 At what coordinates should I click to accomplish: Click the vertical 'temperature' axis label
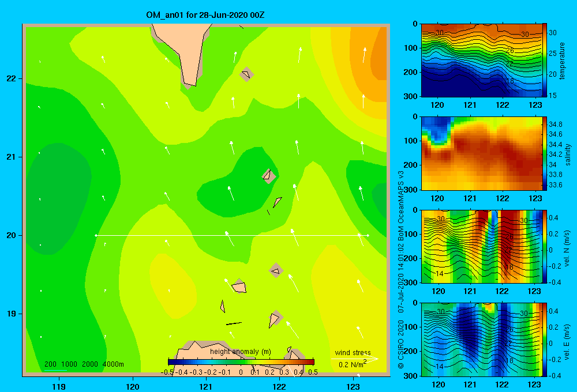tap(562, 61)
